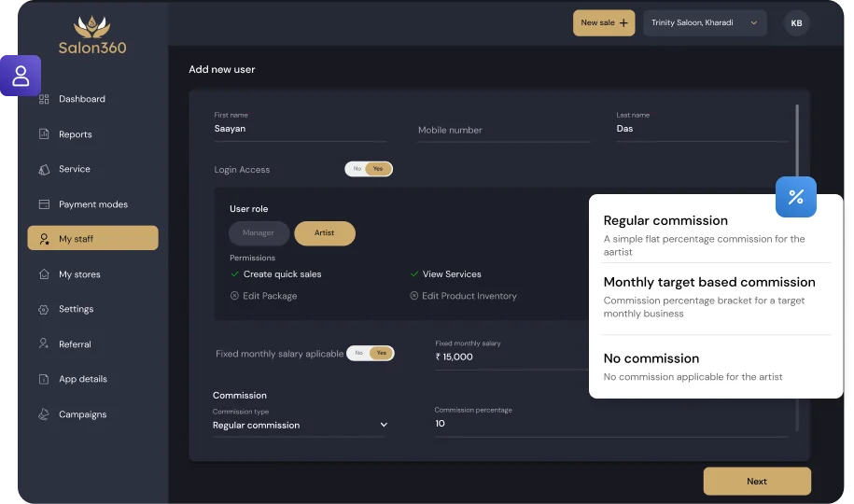Click the Campaigns megaphone icon
Viewport: 854px width, 504px height.
tap(44, 414)
